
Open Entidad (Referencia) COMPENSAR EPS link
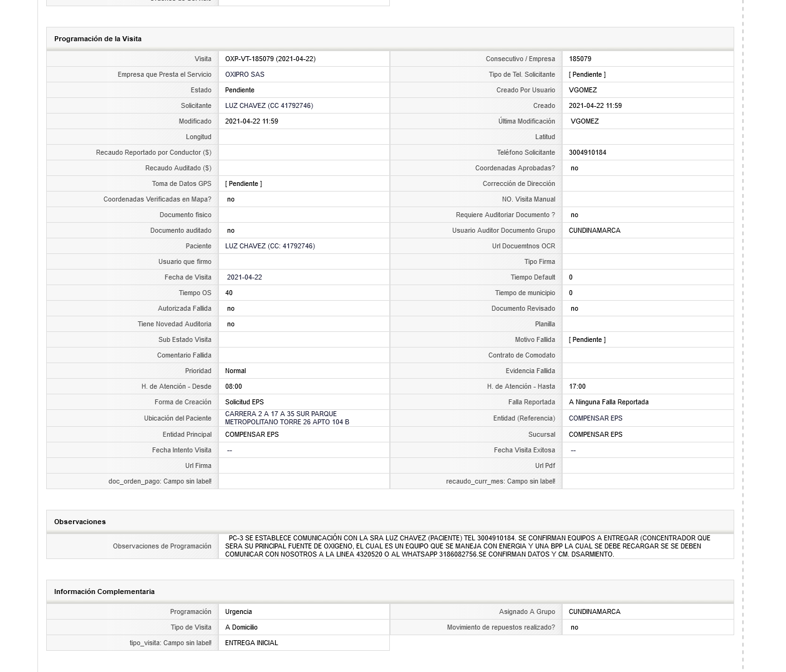596,418
